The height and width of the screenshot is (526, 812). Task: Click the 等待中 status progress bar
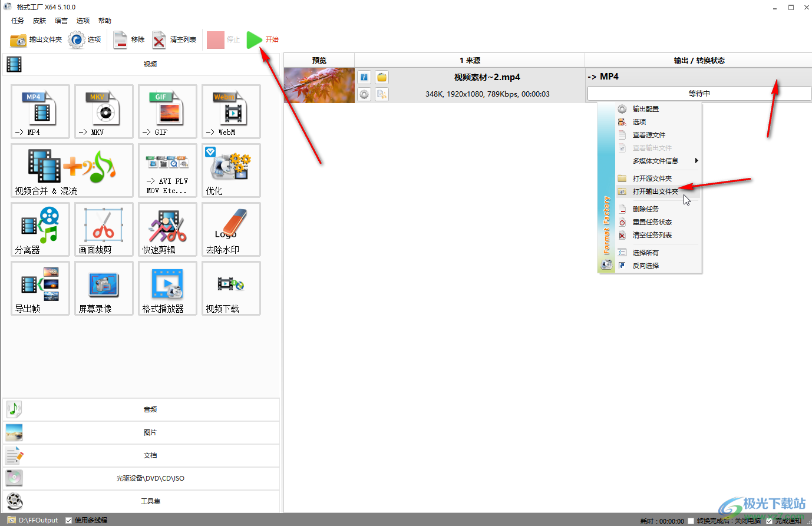[x=699, y=93]
